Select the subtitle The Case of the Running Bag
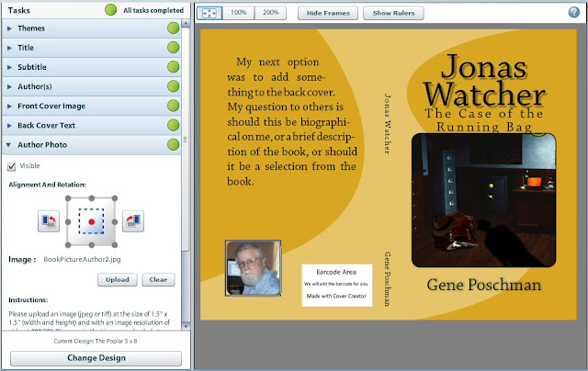588x371 pixels. pos(484,120)
